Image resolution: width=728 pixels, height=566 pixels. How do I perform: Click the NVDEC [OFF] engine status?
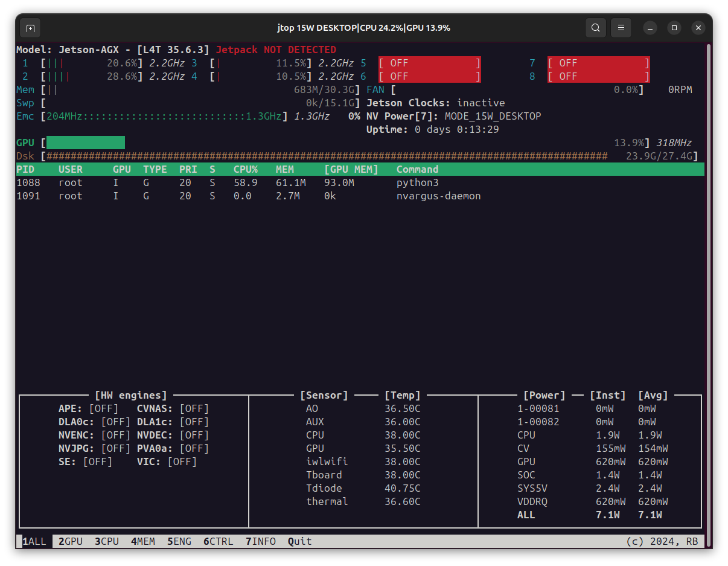pos(173,435)
